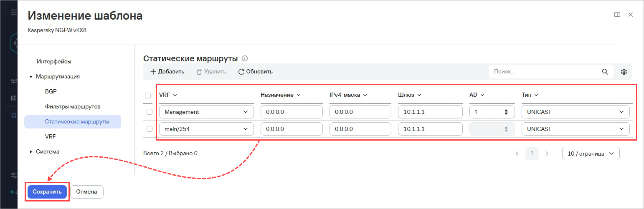The height and width of the screenshot is (209, 644).
Task: Open UNICAST type dropdown in Management row
Action: [x=576, y=112]
